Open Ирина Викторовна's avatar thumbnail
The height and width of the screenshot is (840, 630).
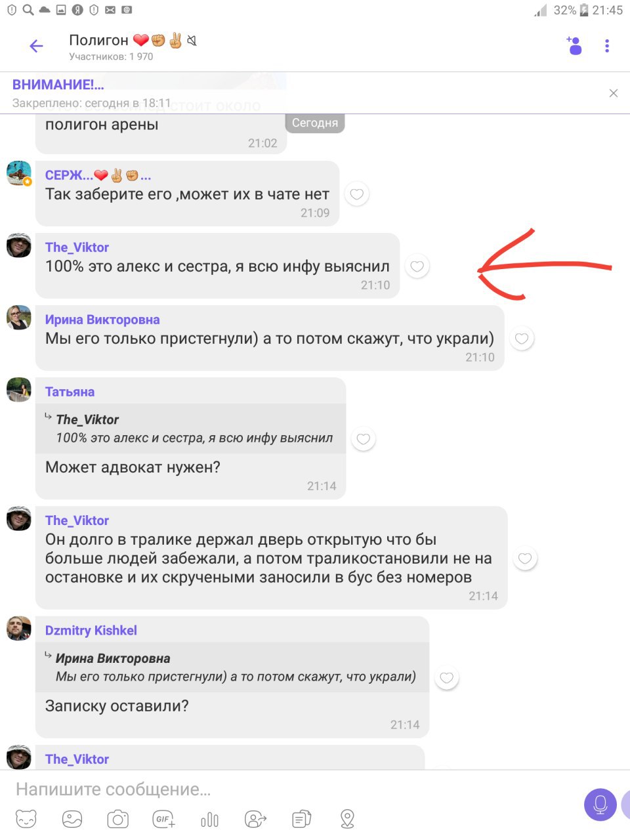coord(19,318)
